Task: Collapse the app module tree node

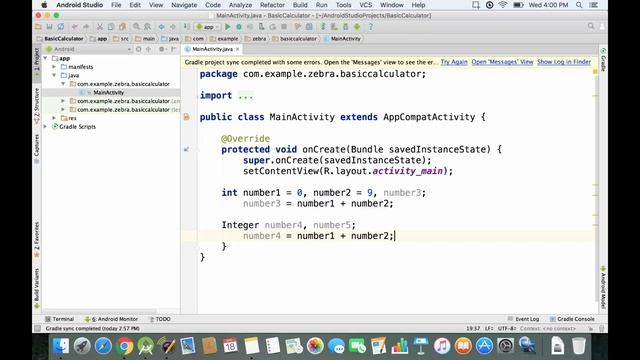Action: point(46,58)
